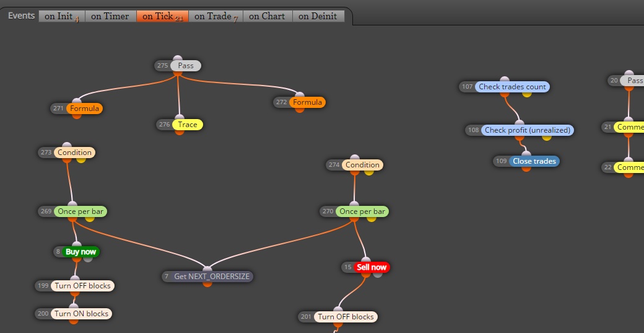Click Once per bar block 270
This screenshot has height=333, width=644.
click(362, 211)
